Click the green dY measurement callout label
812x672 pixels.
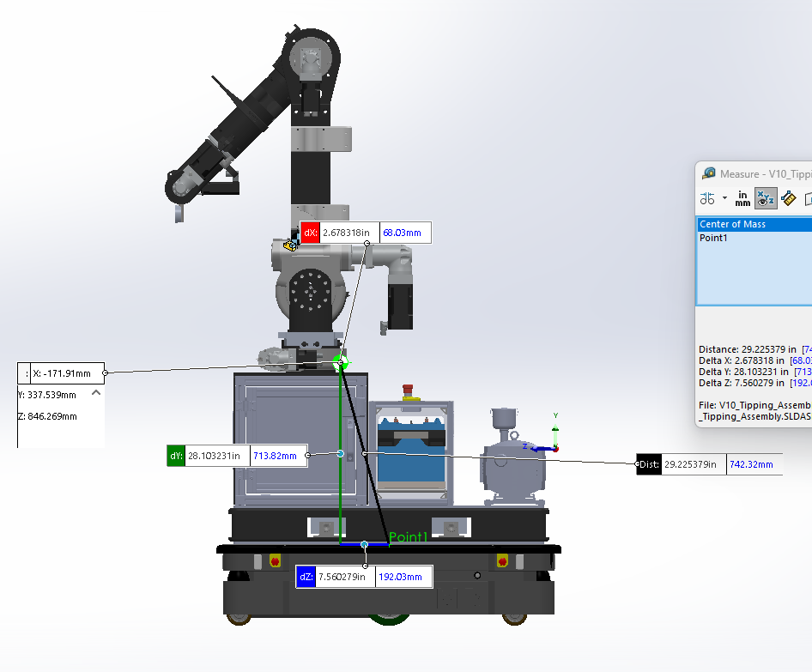coord(174,456)
